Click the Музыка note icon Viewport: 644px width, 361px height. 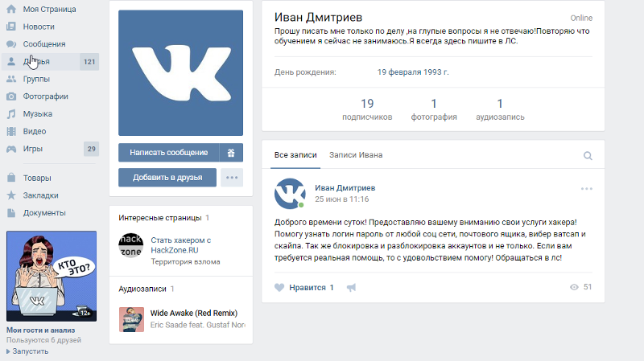click(11, 113)
